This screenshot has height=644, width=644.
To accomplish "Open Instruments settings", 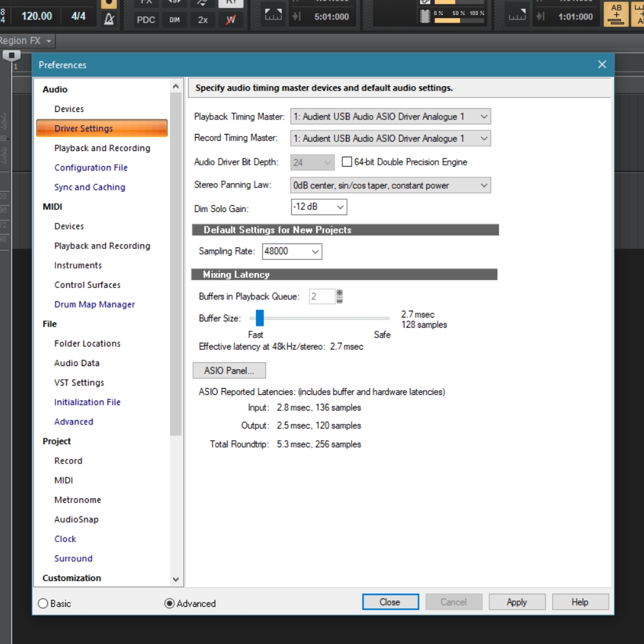I will [78, 265].
